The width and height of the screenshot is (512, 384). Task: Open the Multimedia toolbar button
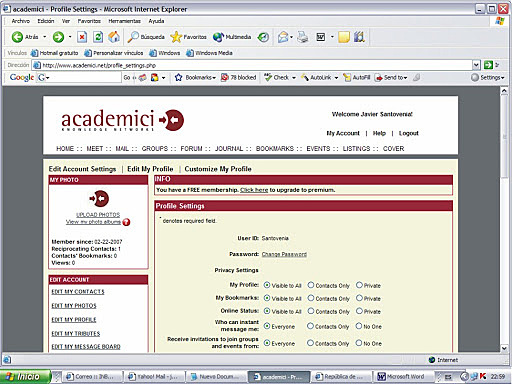point(232,37)
